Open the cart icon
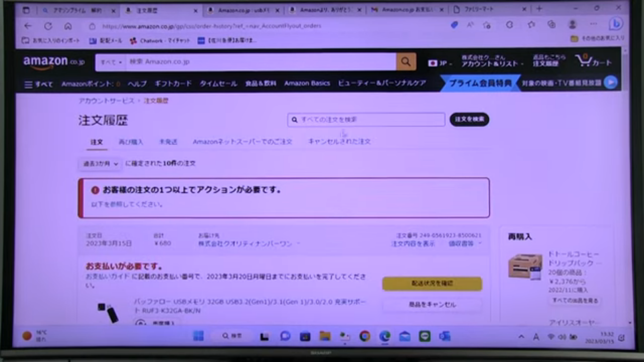The width and height of the screenshot is (644, 362). pos(593,61)
